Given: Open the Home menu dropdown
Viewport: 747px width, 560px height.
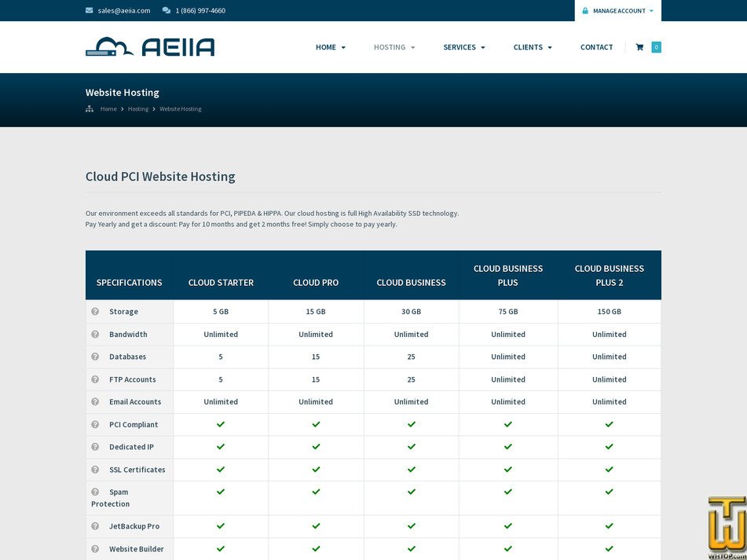Looking at the screenshot, I should 331,47.
